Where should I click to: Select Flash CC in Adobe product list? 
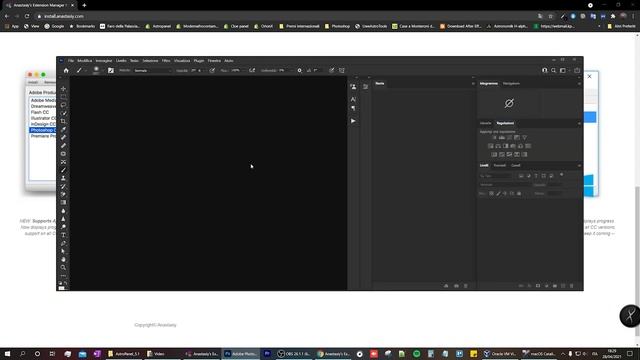(x=40, y=112)
